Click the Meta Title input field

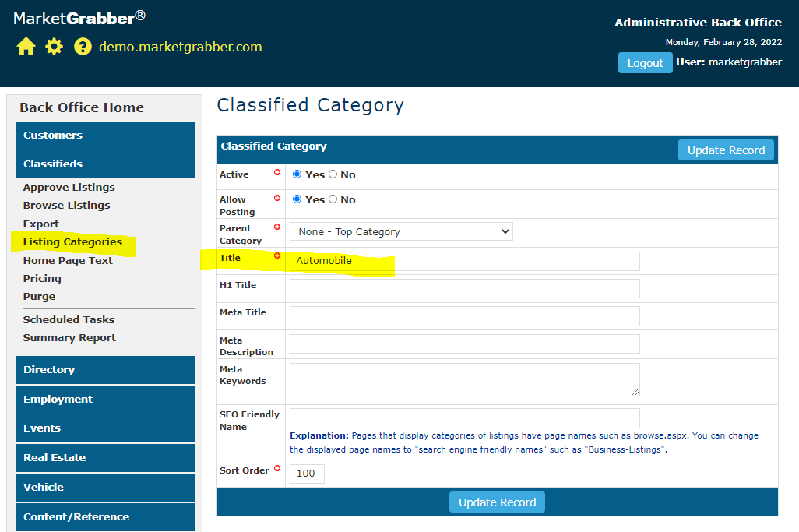point(465,316)
